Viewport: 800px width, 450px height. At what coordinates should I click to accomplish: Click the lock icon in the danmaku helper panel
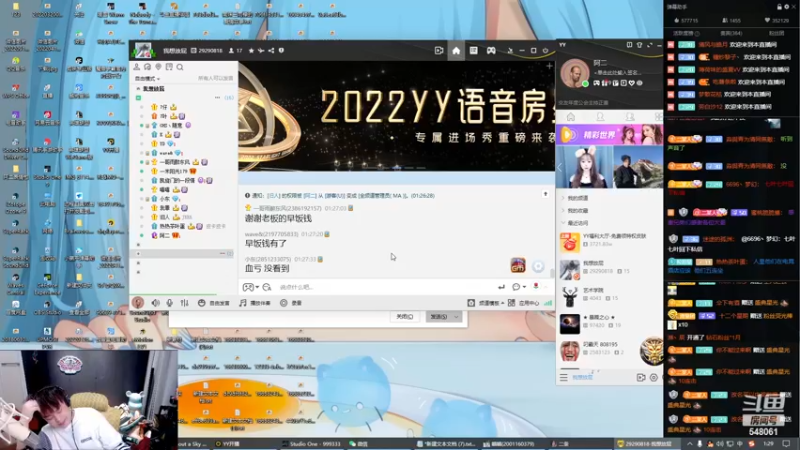point(779,7)
